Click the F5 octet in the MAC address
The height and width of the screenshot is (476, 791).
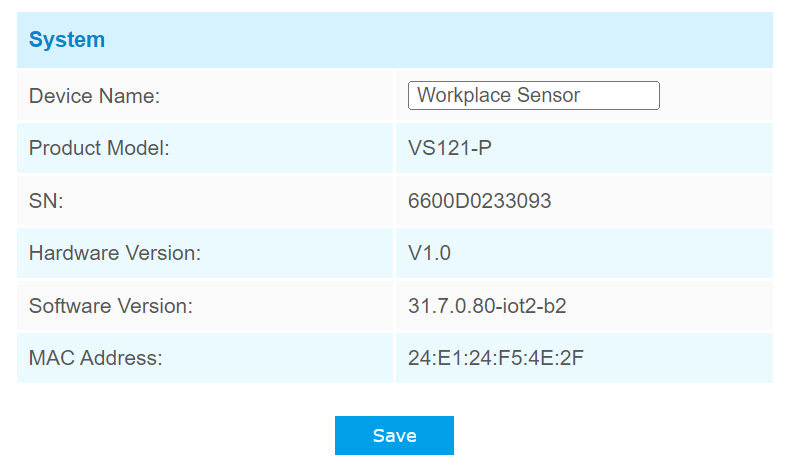(x=508, y=358)
